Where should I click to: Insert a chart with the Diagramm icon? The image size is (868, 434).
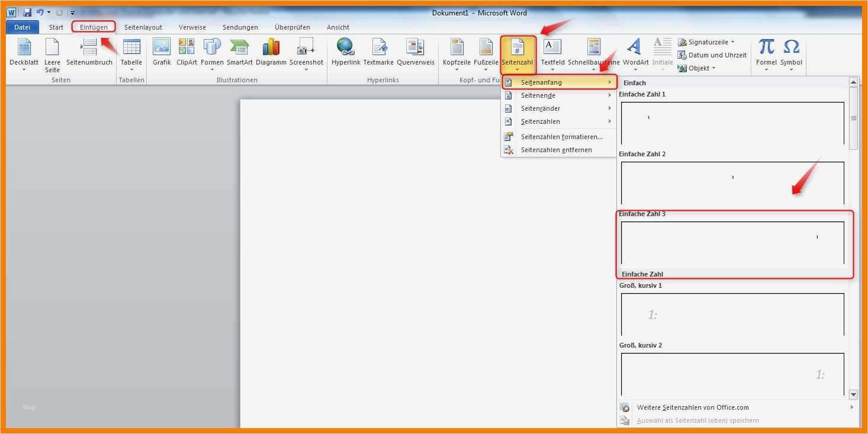point(271,52)
